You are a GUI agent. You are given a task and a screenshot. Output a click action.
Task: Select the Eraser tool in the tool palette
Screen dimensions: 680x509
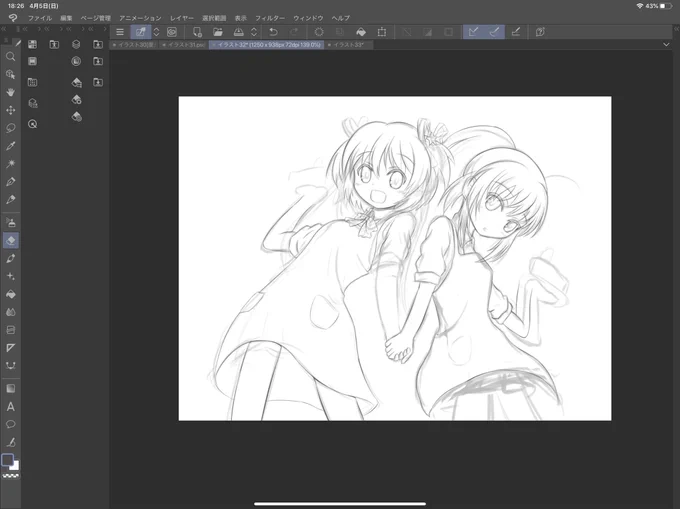click(10, 240)
